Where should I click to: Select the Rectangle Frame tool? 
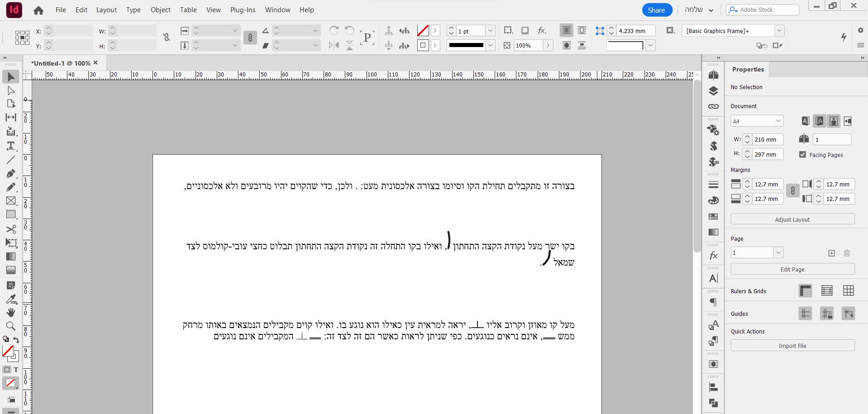[x=11, y=201]
